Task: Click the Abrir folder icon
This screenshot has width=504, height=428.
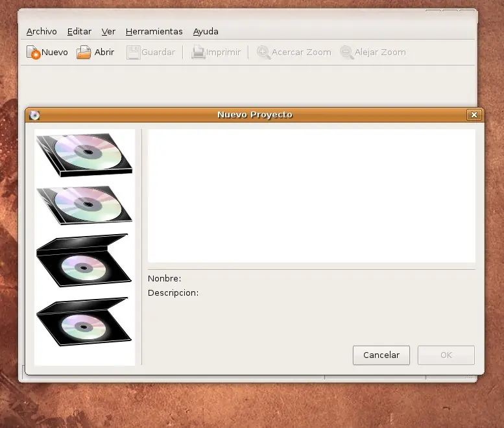Action: (84, 52)
